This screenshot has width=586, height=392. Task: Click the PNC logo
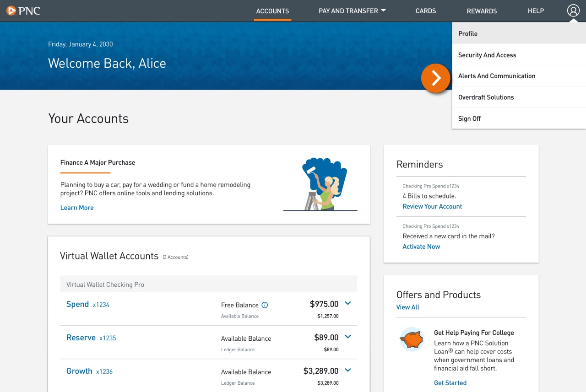tap(23, 11)
